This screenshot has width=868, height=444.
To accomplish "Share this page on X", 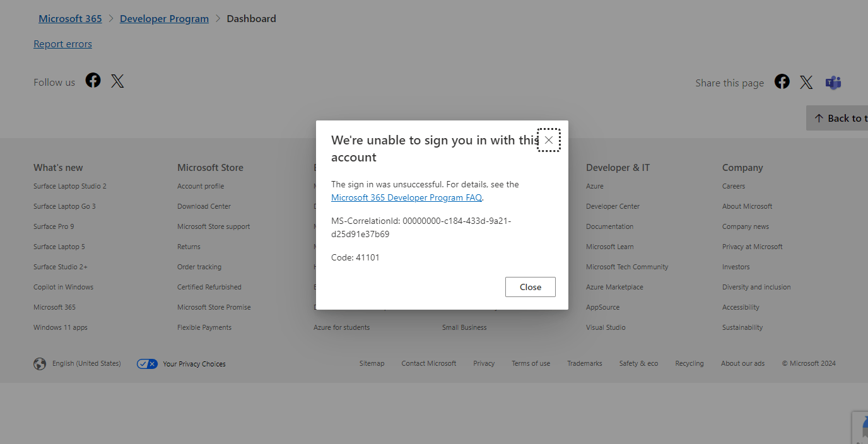I will coord(807,82).
